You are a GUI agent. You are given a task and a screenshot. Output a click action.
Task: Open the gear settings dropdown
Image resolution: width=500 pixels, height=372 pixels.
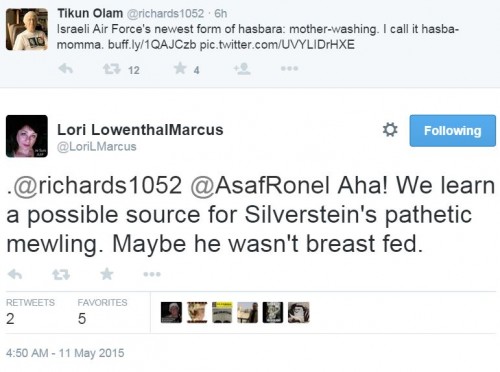(390, 130)
